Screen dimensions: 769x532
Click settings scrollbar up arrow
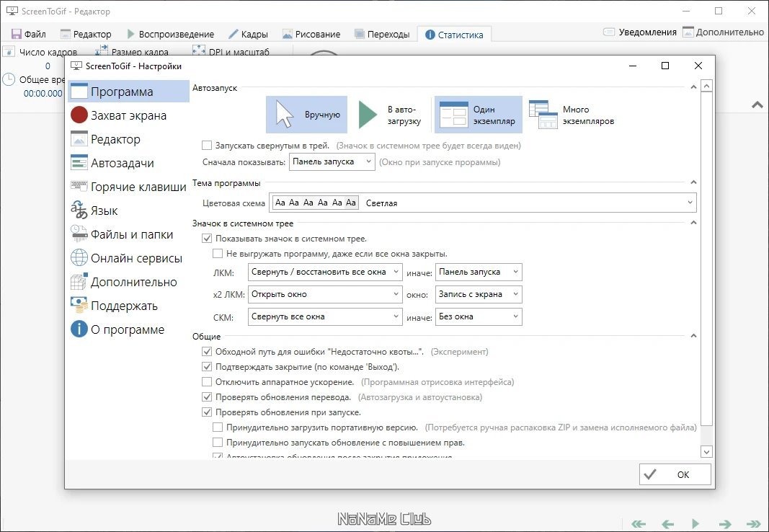[706, 87]
